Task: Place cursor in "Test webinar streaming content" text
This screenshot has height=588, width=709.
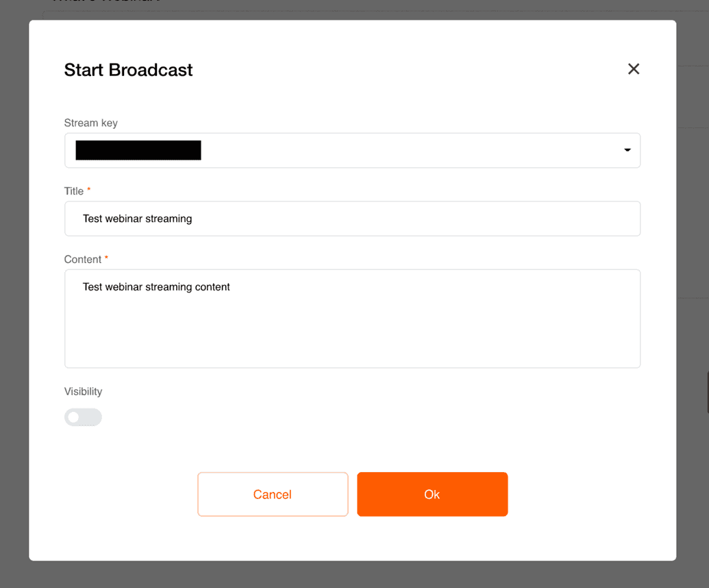Action: (x=156, y=287)
